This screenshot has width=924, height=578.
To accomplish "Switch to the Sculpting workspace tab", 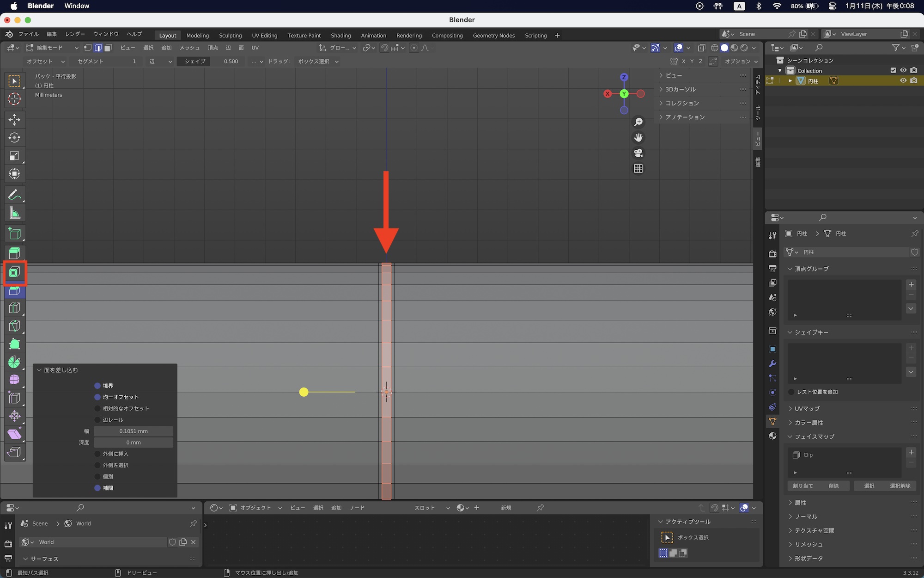I will 230,35.
